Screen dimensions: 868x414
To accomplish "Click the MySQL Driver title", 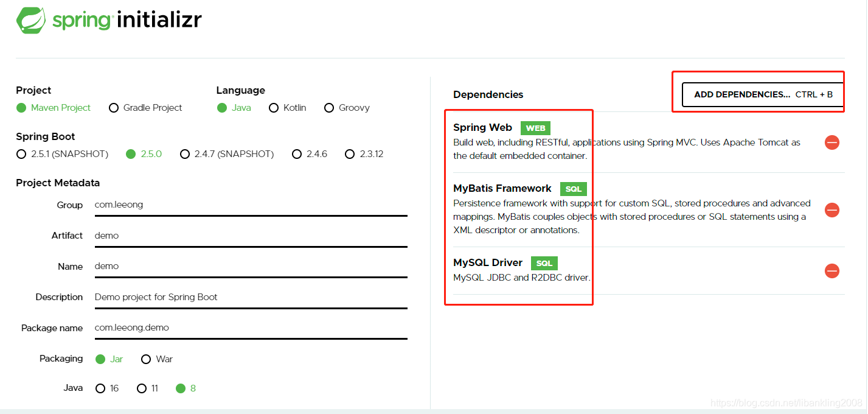I will (x=488, y=262).
